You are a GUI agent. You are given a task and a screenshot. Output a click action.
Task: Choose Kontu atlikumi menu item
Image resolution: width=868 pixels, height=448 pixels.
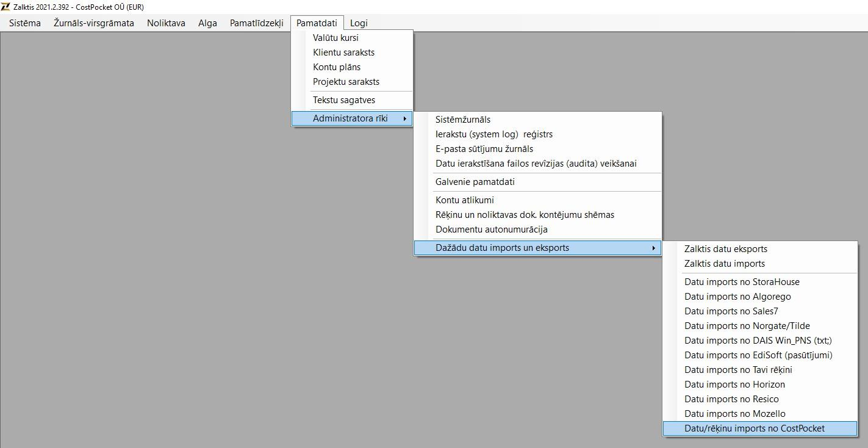(x=538, y=200)
